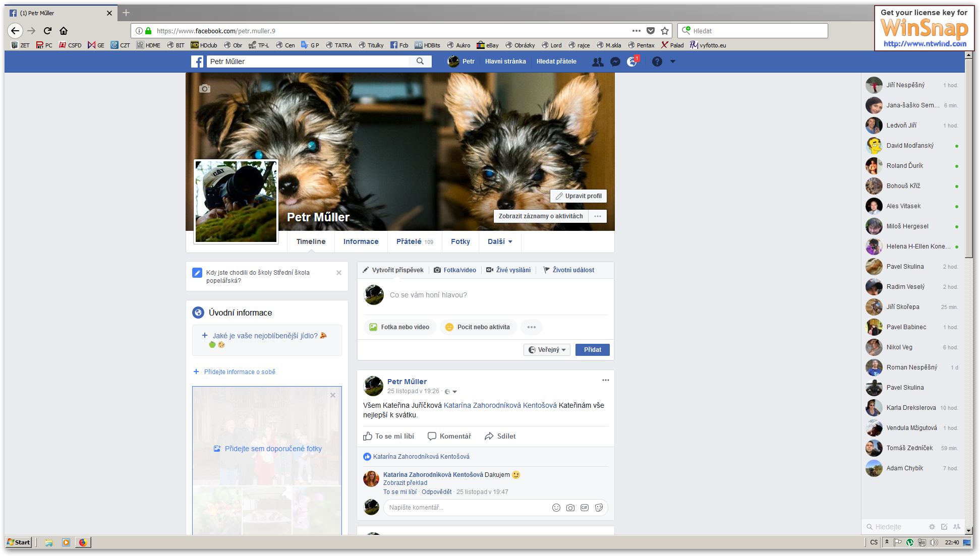Attach photo via comment camera icon
Image resolution: width=980 pixels, height=556 pixels.
(x=570, y=508)
